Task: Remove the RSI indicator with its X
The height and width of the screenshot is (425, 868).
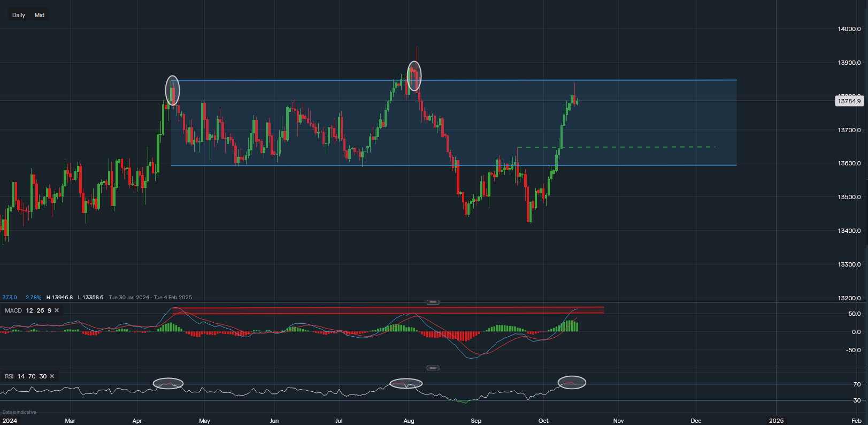Action: [52, 376]
